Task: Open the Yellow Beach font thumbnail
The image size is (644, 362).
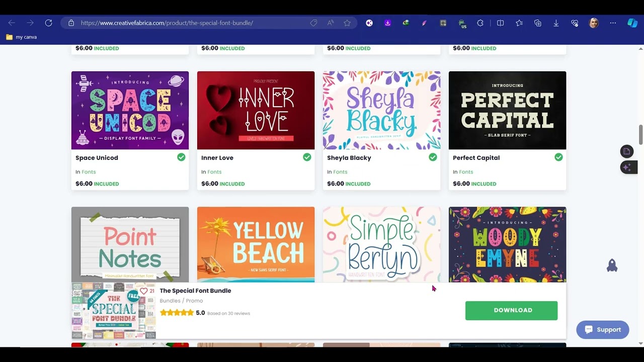Action: click(256, 244)
